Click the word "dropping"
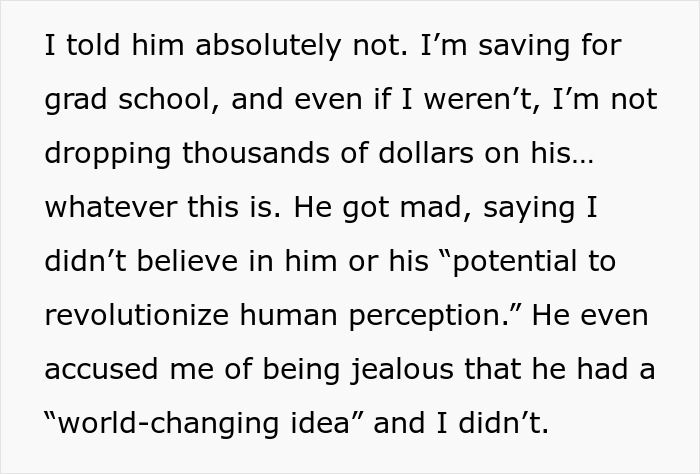Screen dimensions: 700x474 coord(108,154)
